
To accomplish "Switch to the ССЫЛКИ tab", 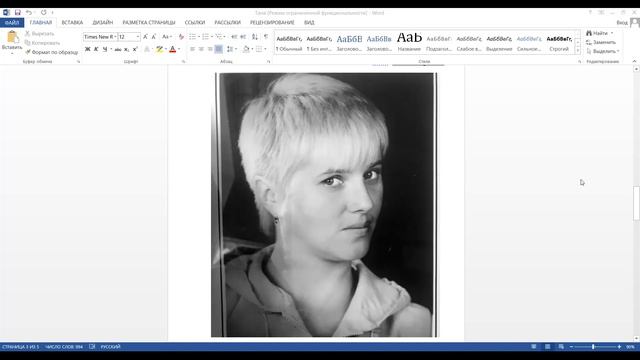I will click(x=195, y=22).
